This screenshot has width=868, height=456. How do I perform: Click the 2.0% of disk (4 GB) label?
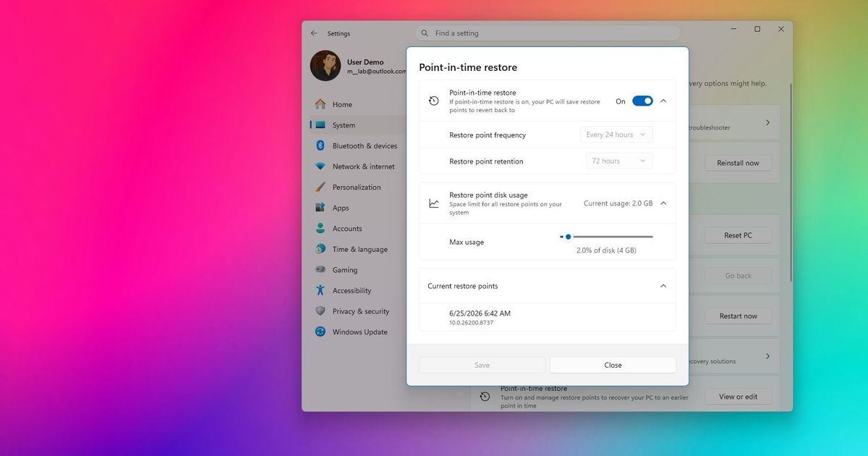pyautogui.click(x=606, y=250)
